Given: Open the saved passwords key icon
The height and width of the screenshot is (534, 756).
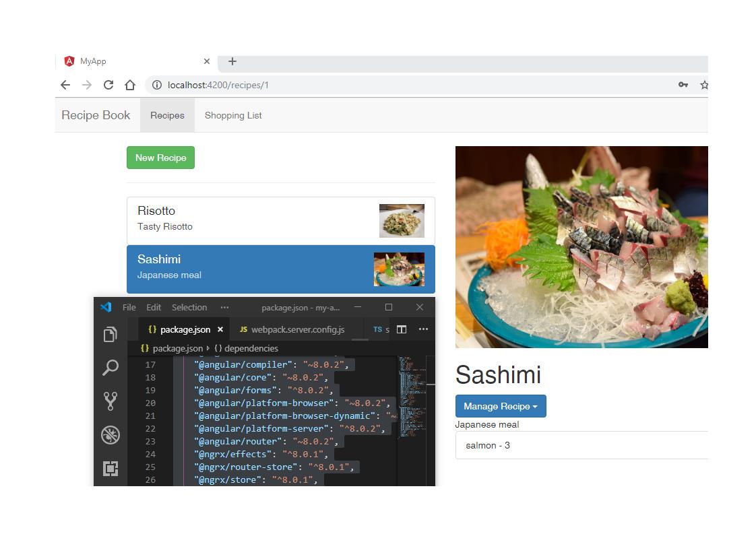Looking at the screenshot, I should [683, 84].
